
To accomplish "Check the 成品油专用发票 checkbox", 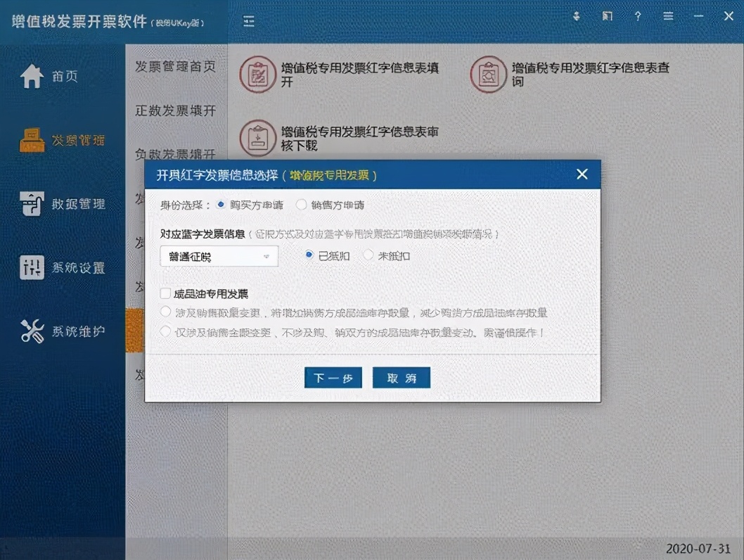I will tap(165, 293).
